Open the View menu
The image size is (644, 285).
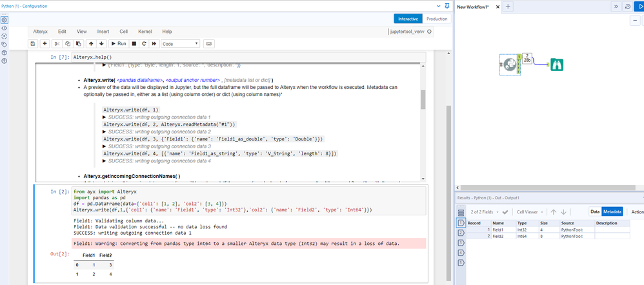[x=82, y=32]
